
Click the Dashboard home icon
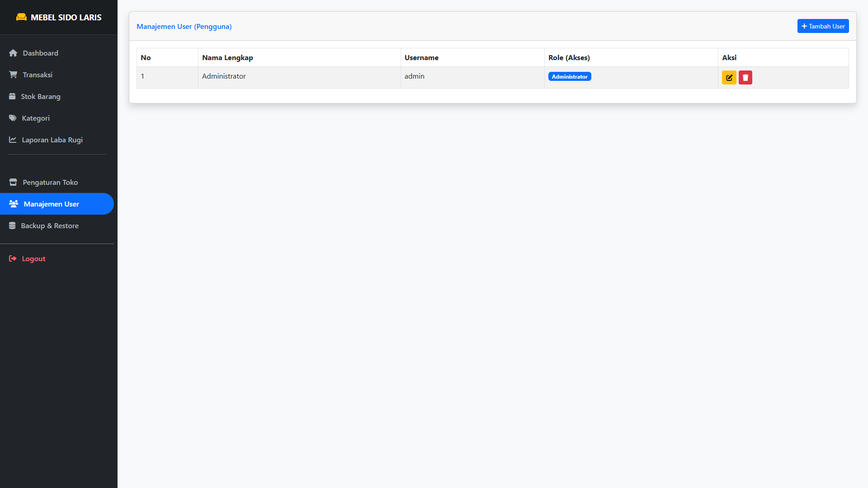[13, 53]
